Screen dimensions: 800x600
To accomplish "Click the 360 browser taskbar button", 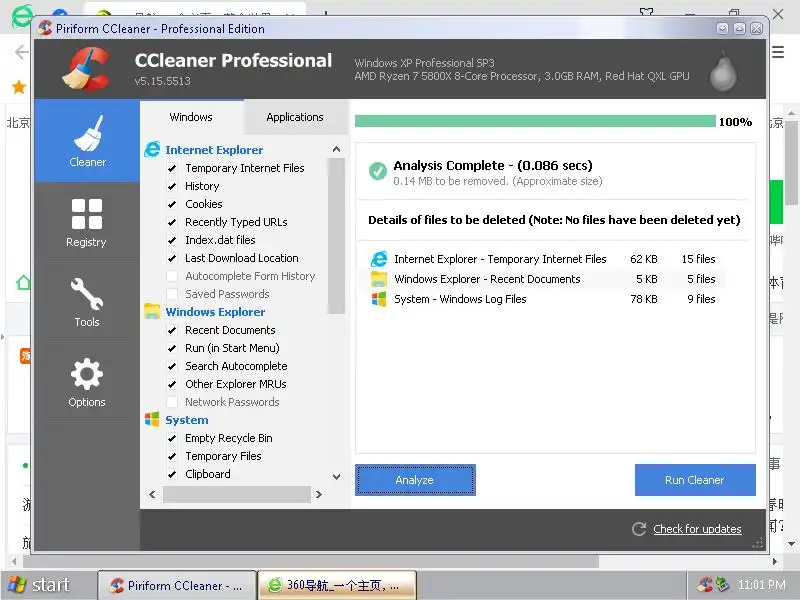I will tap(337, 585).
